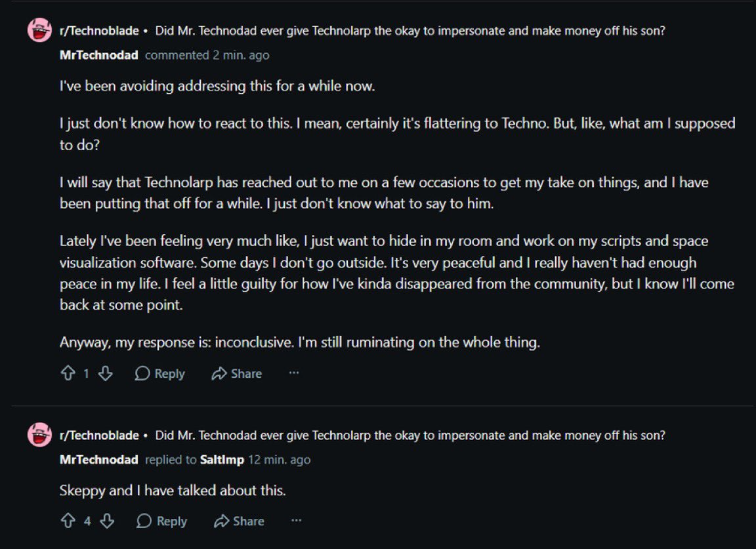Reply to the 'Skeppy and I' comment
Viewport: 756px width, 549px height.
[161, 521]
